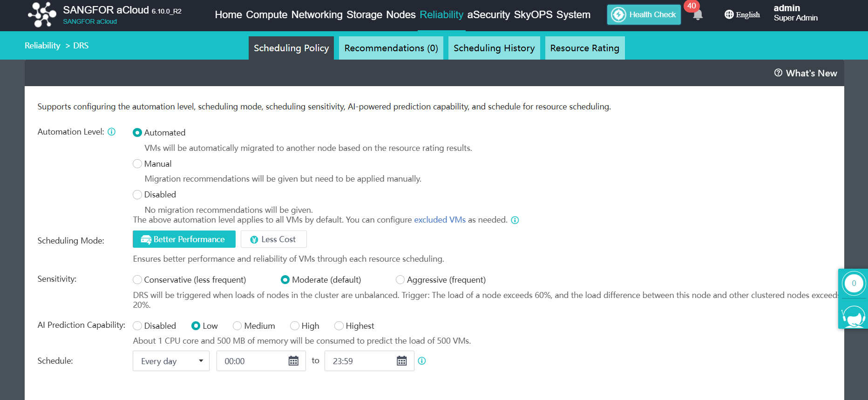Open the Home menu
868x400 pixels.
click(x=228, y=15)
